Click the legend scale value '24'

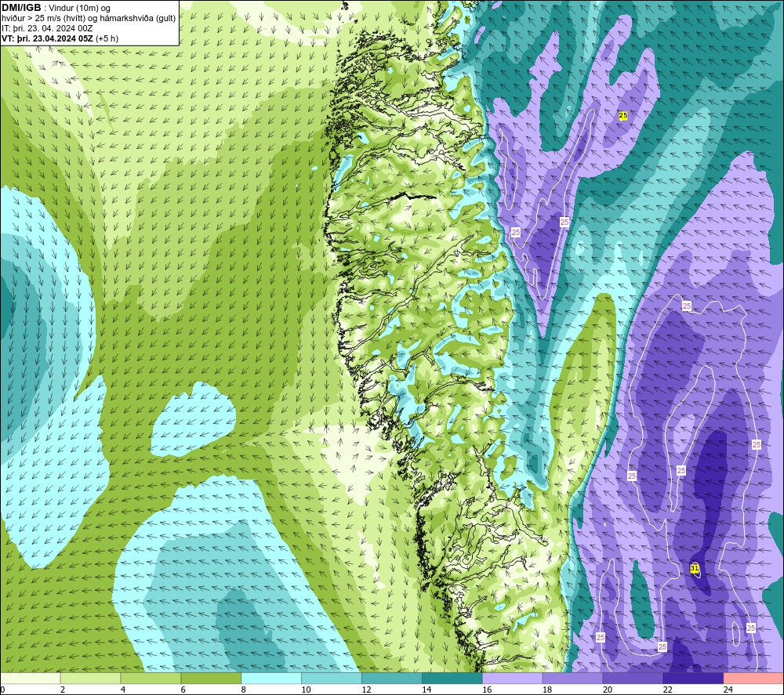[x=728, y=690]
